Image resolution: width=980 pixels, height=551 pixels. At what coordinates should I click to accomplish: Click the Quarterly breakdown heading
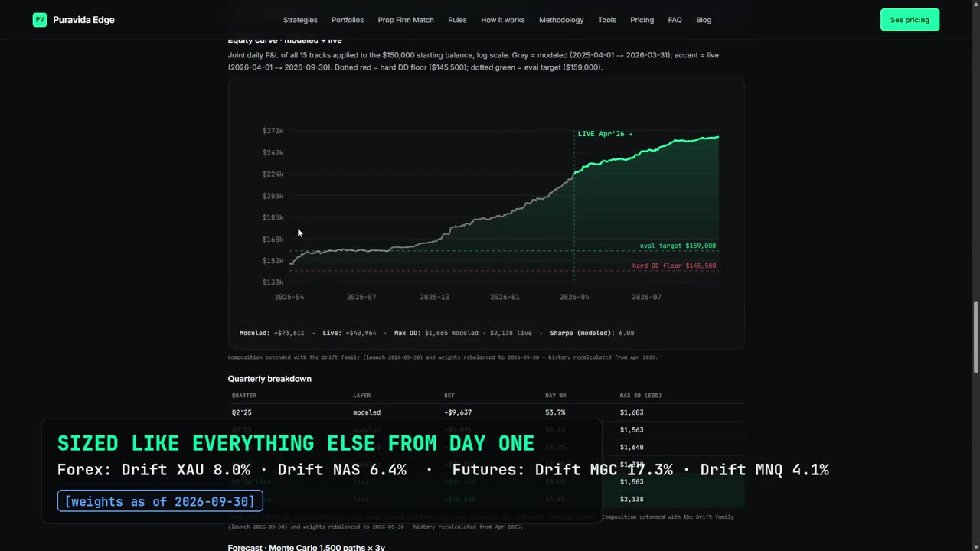click(269, 379)
